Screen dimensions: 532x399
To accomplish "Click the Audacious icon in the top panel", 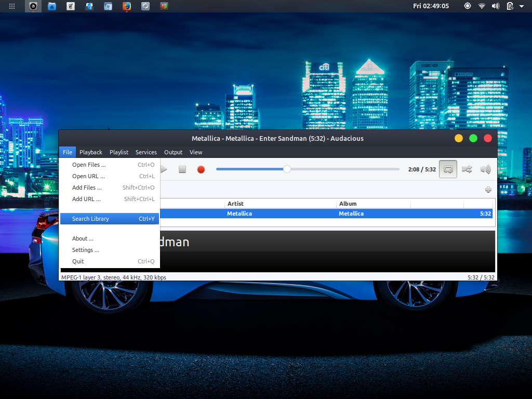I will [33, 6].
